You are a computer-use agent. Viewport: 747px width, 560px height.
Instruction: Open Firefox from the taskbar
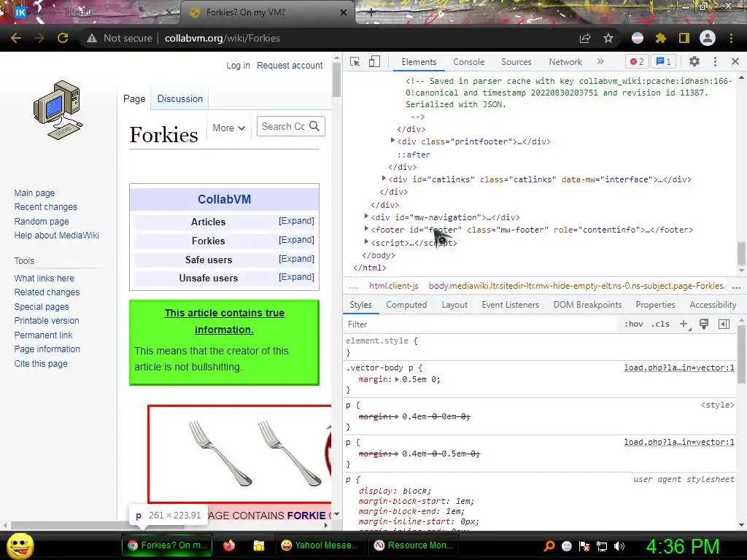click(x=229, y=545)
